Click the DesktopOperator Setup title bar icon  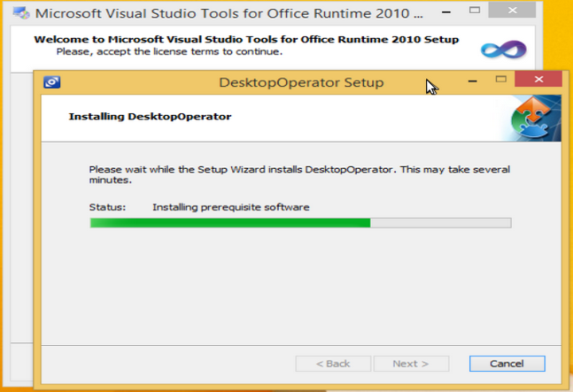(x=51, y=82)
